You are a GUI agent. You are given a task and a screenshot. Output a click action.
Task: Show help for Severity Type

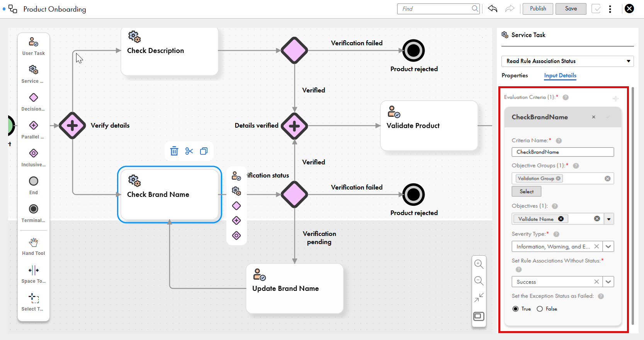point(556,234)
